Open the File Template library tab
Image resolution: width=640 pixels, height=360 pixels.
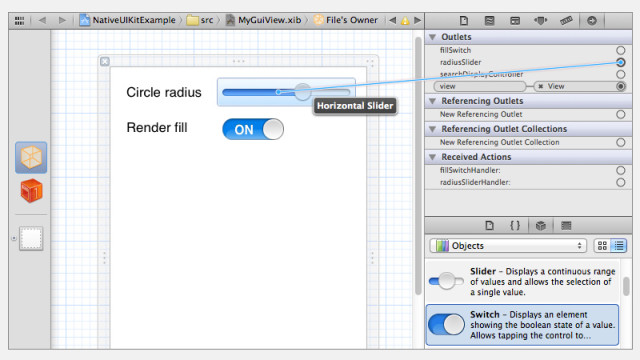point(489,226)
